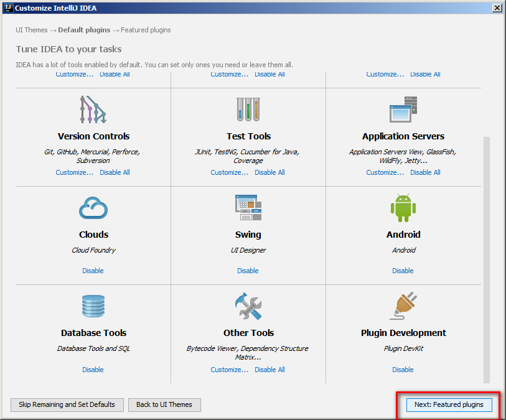The width and height of the screenshot is (506, 420).
Task: Click the 'Tune IDEA to your tasks' title
Action: (x=68, y=49)
